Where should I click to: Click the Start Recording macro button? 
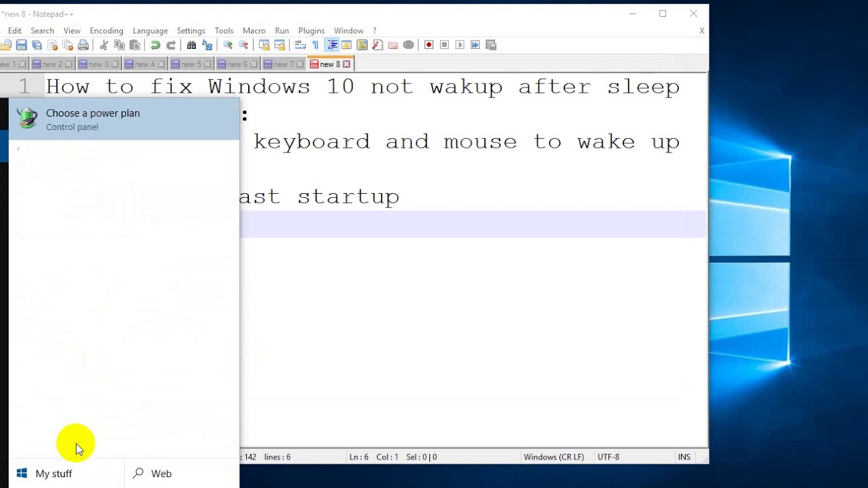coord(429,45)
